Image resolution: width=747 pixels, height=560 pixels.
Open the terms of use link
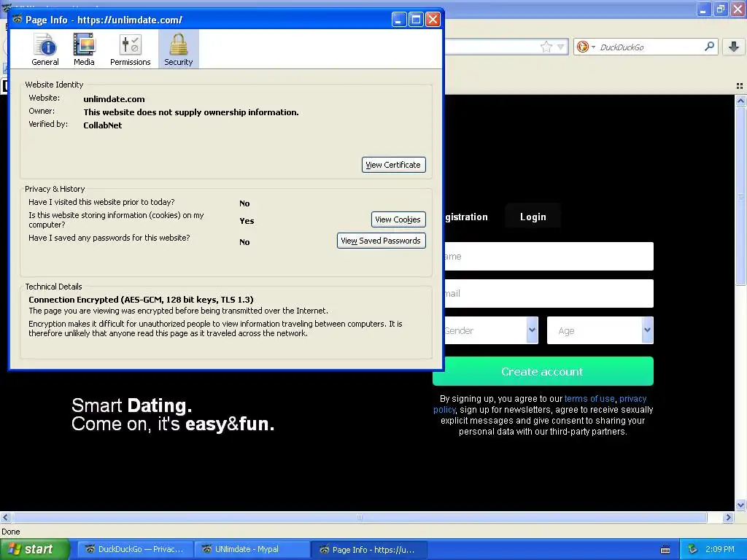(589, 399)
